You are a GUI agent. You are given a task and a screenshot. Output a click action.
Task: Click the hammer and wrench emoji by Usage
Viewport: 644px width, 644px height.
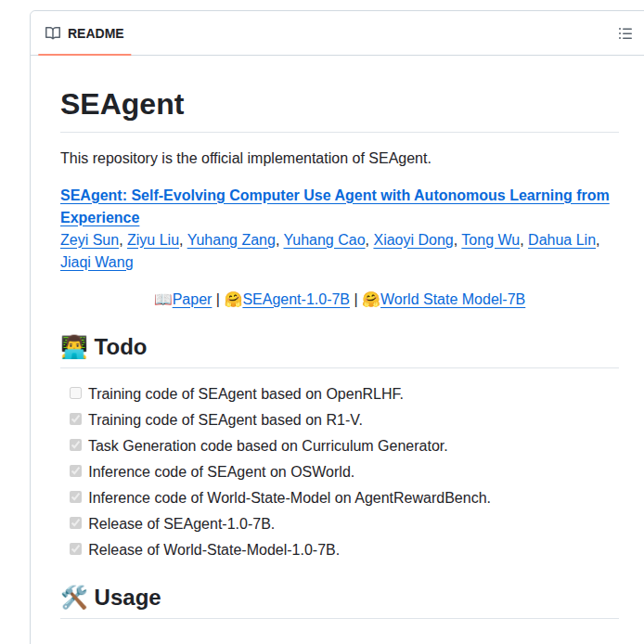[74, 598]
